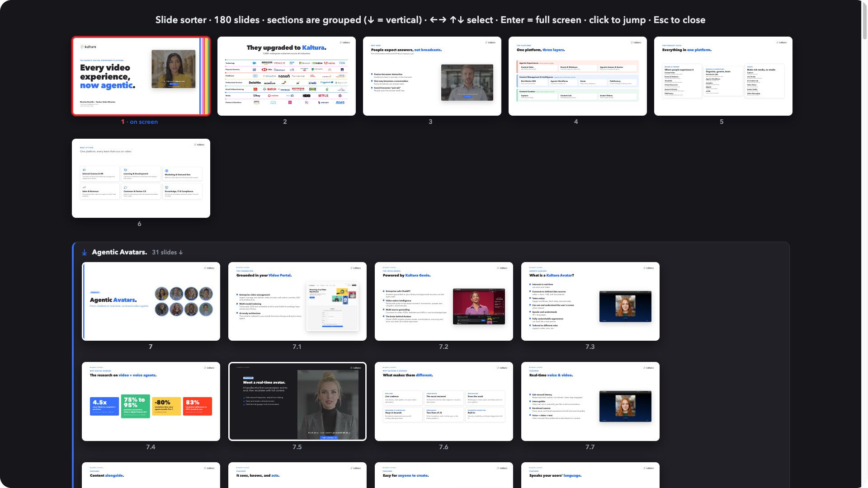868x488 pixels.
Task: Open slide 1 'Every video experience, now agentic'
Action: pyautogui.click(x=141, y=76)
